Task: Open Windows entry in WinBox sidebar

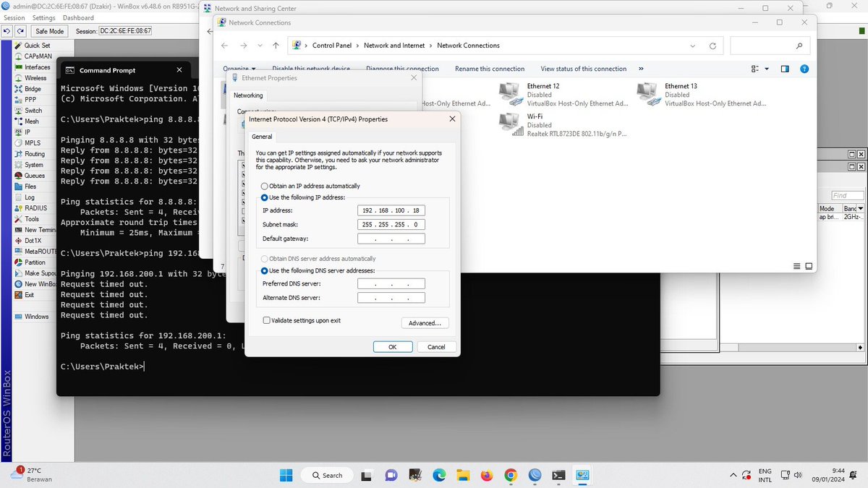Action: pyautogui.click(x=36, y=317)
